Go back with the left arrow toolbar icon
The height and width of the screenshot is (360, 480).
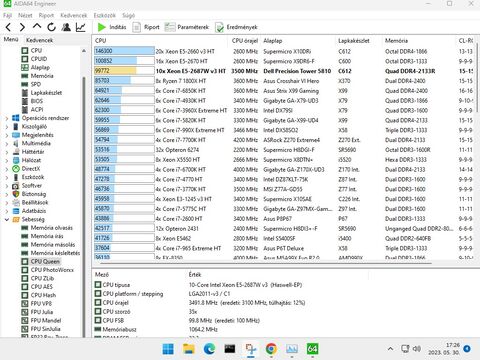coord(9,27)
